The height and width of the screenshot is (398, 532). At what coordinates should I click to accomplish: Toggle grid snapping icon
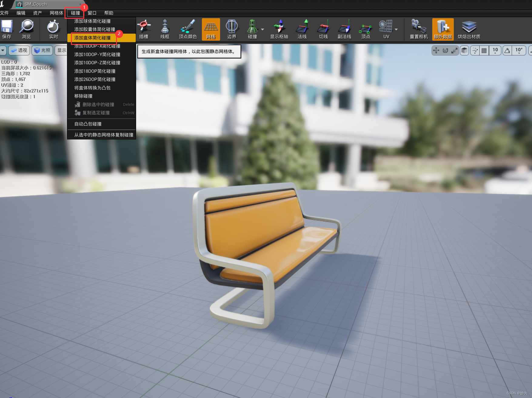(x=484, y=50)
